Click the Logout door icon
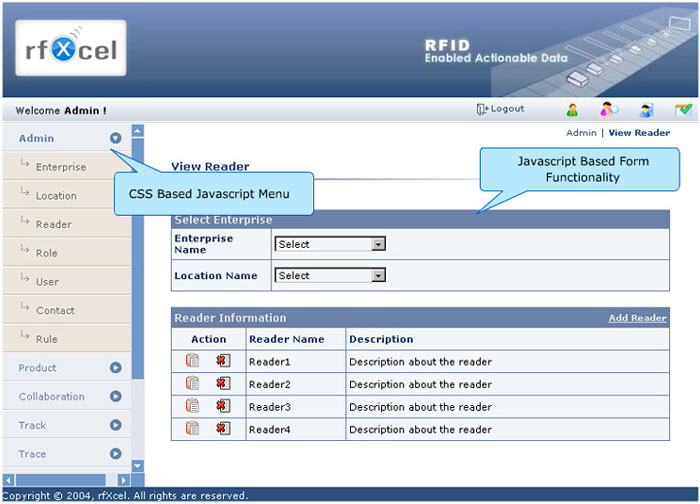 tap(482, 109)
